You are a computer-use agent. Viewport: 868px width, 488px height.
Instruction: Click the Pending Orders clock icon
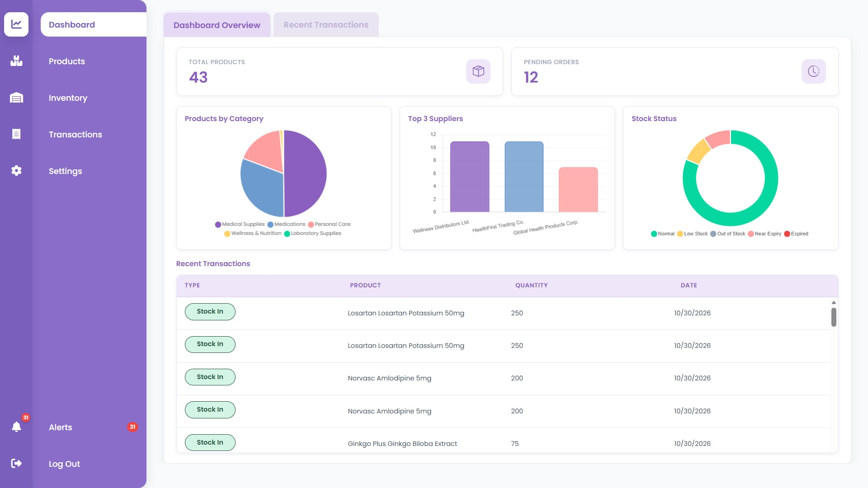pyautogui.click(x=813, y=71)
